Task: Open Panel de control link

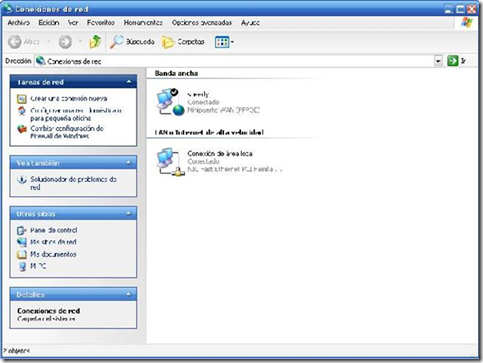Action: click(x=54, y=230)
